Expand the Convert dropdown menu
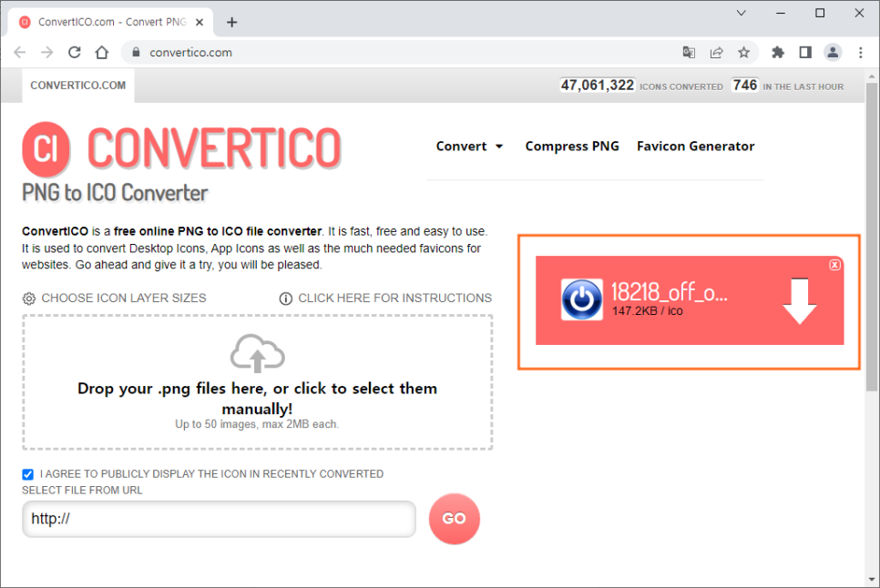The image size is (880, 588). point(469,147)
